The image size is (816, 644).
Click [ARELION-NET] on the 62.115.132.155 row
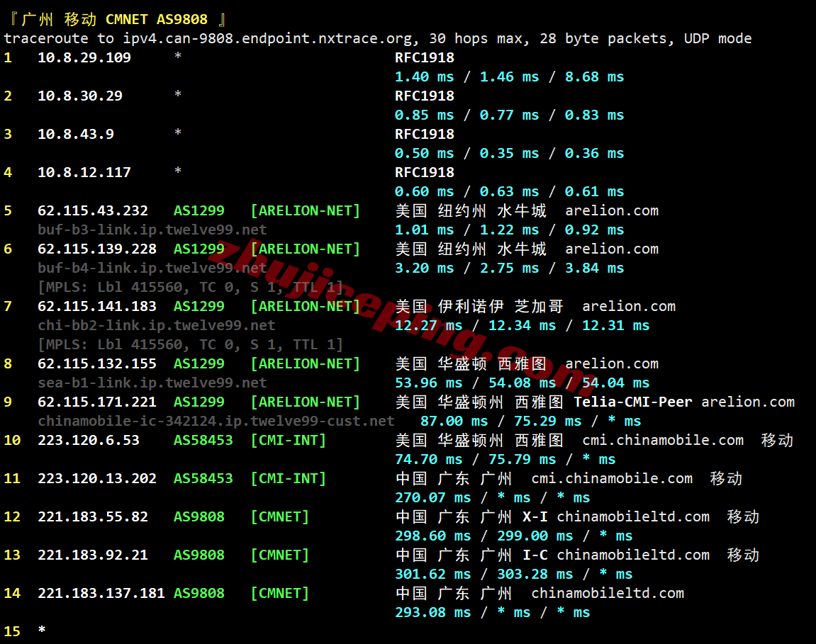click(x=305, y=363)
